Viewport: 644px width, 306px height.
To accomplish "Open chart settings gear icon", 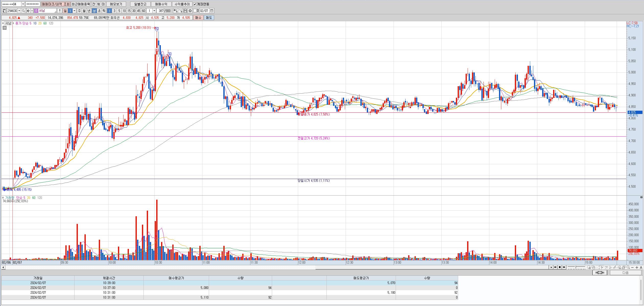I will (x=190, y=11).
